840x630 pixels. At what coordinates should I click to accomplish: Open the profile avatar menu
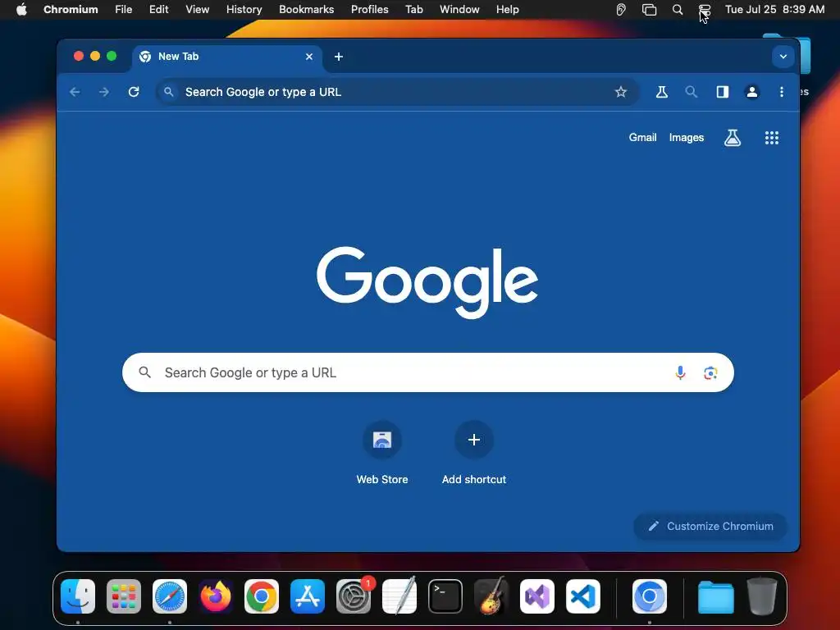pyautogui.click(x=751, y=92)
